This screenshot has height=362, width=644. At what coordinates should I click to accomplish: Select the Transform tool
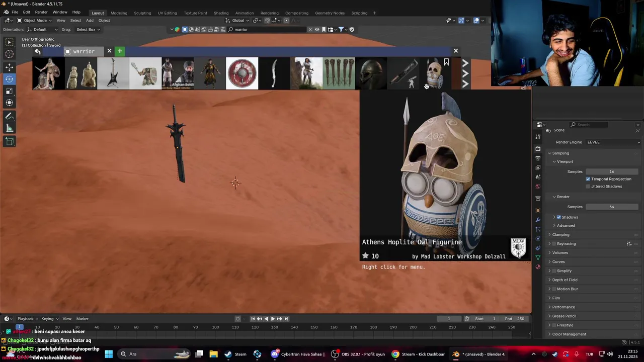point(10,103)
